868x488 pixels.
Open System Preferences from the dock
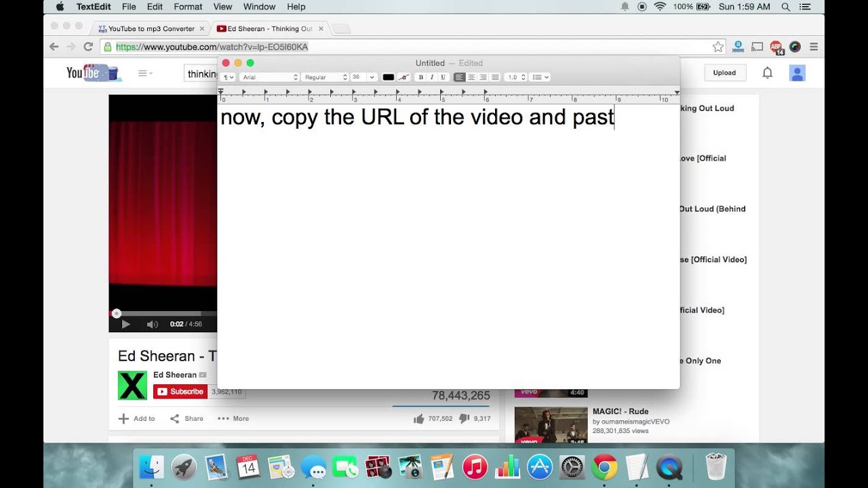pos(572,467)
